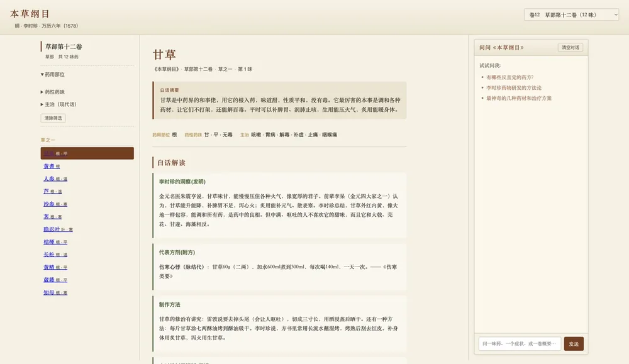Open the 长松 herb entry
The height and width of the screenshot is (364, 629).
tap(55, 255)
